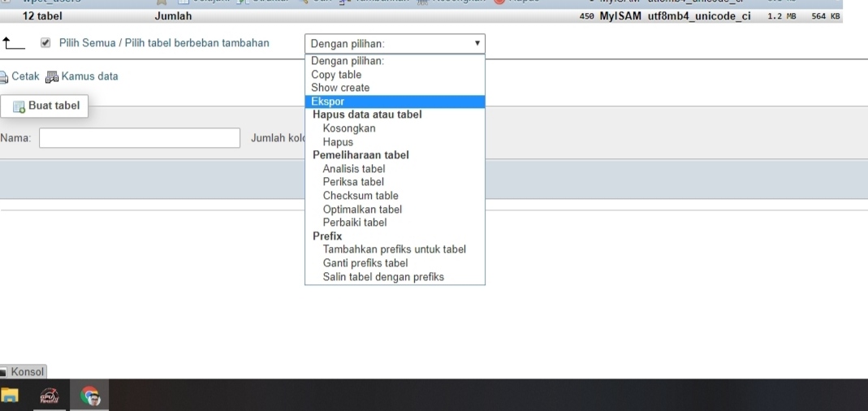Toggle the Pilih Semua checkbox
Viewport: 868px width, 411px height.
[x=45, y=43]
